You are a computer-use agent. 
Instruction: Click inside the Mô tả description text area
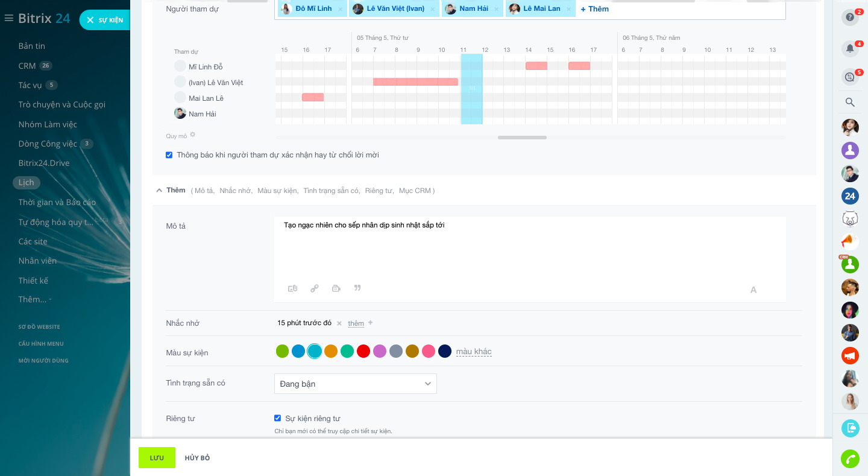(x=530, y=247)
